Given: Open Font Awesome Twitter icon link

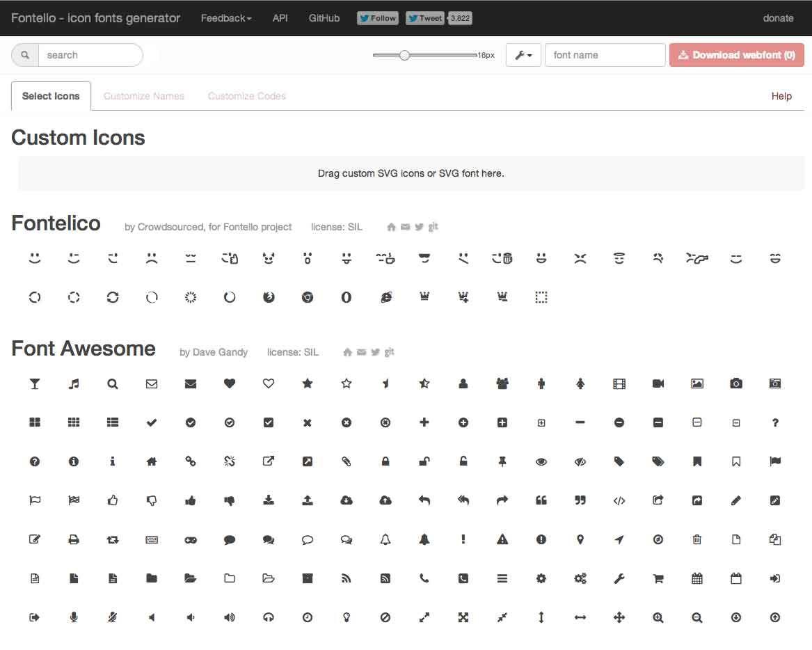Looking at the screenshot, I should tap(376, 352).
